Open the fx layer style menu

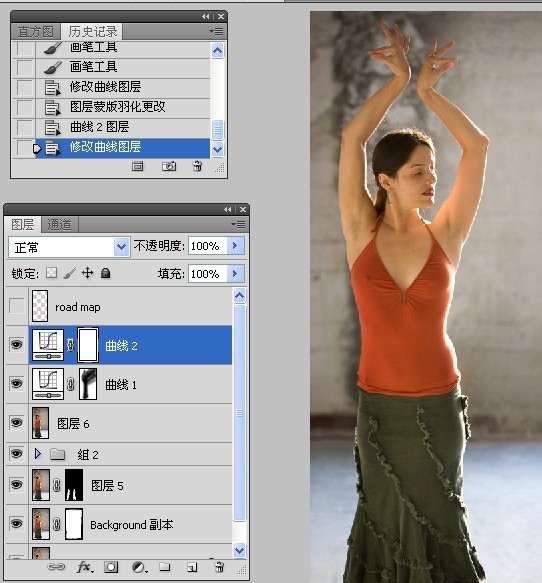85,567
